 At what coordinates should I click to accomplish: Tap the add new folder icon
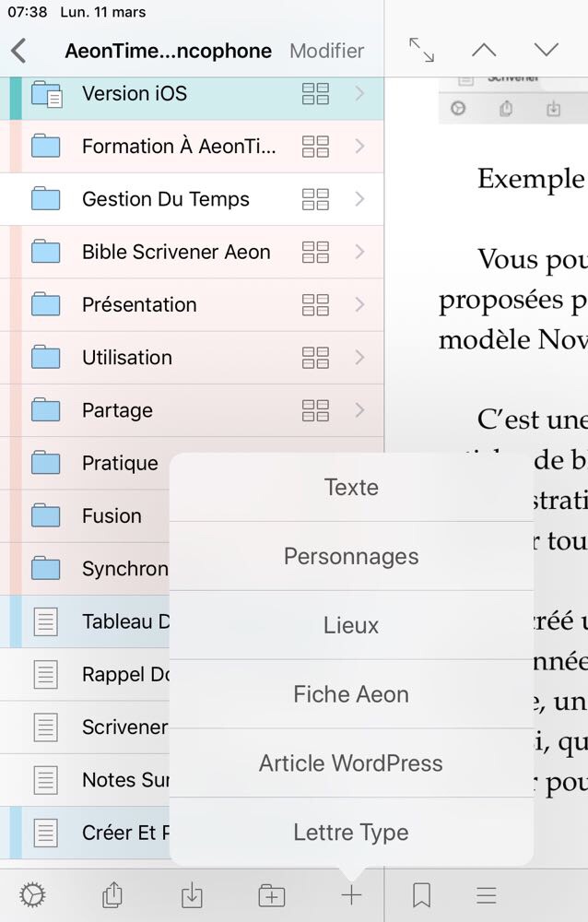272,894
